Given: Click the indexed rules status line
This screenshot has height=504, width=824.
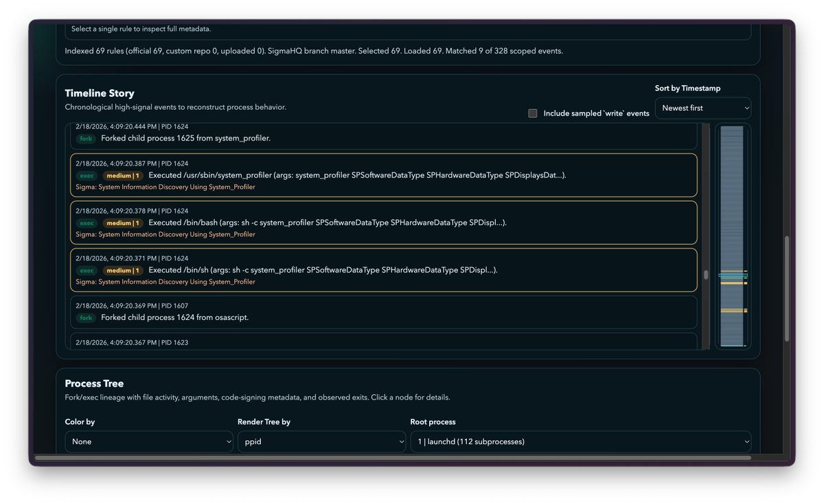Looking at the screenshot, I should click(314, 51).
